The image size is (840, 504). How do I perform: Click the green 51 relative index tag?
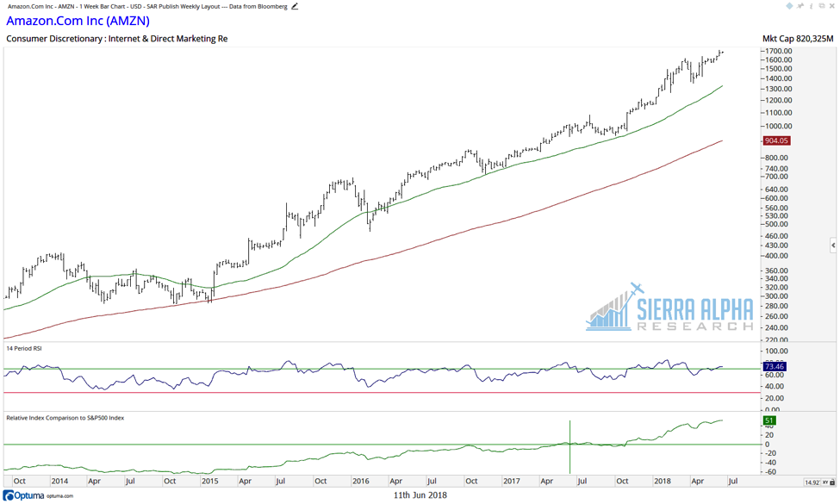click(x=769, y=420)
